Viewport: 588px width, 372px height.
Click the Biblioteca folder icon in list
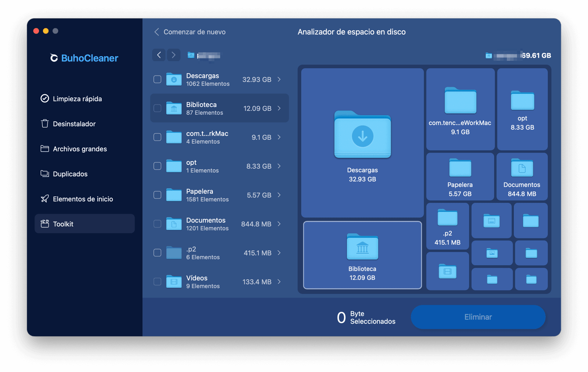pyautogui.click(x=174, y=108)
